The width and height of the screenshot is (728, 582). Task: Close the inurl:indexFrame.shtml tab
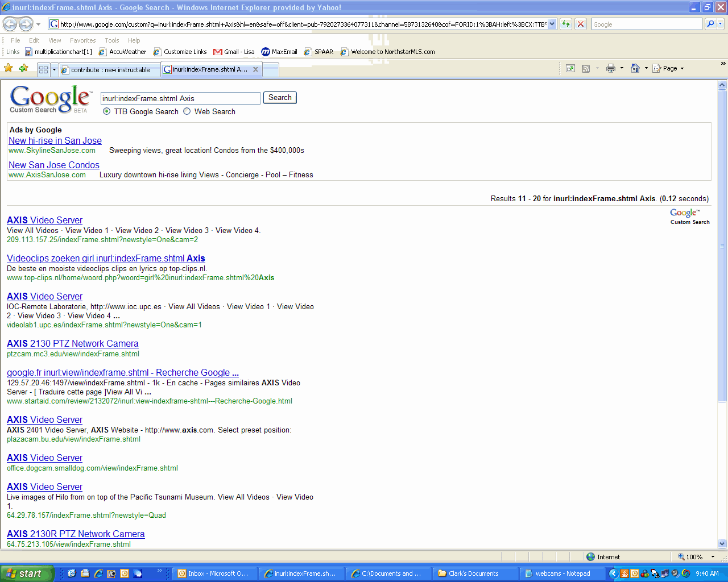pos(256,69)
